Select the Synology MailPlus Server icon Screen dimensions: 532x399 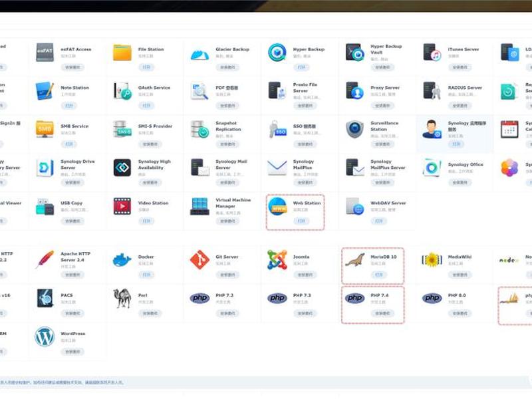[x=355, y=168]
